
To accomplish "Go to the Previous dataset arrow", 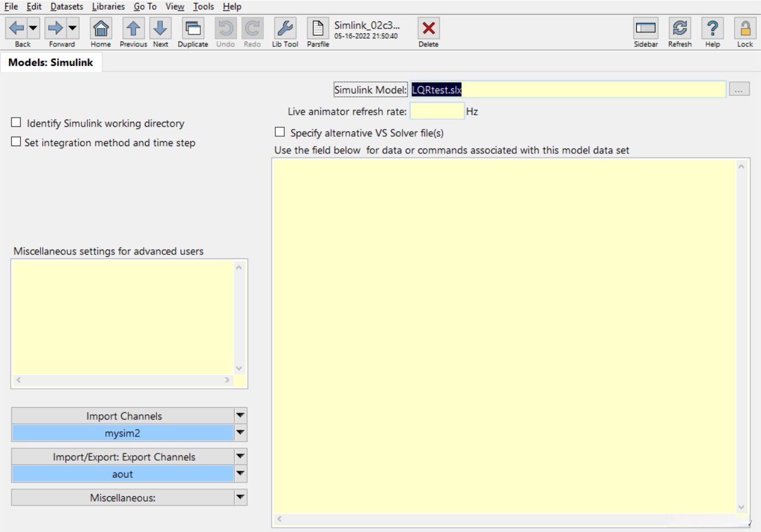I will 133,28.
